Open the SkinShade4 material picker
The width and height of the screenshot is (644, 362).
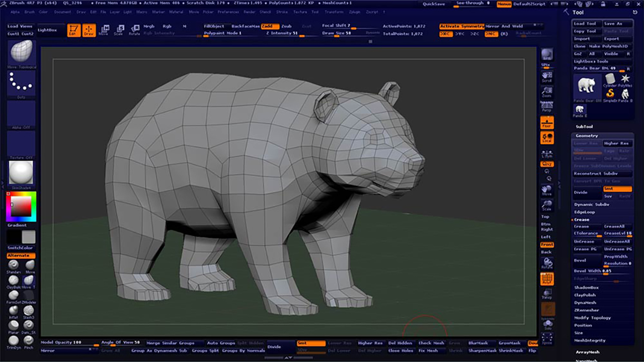pos(21,173)
